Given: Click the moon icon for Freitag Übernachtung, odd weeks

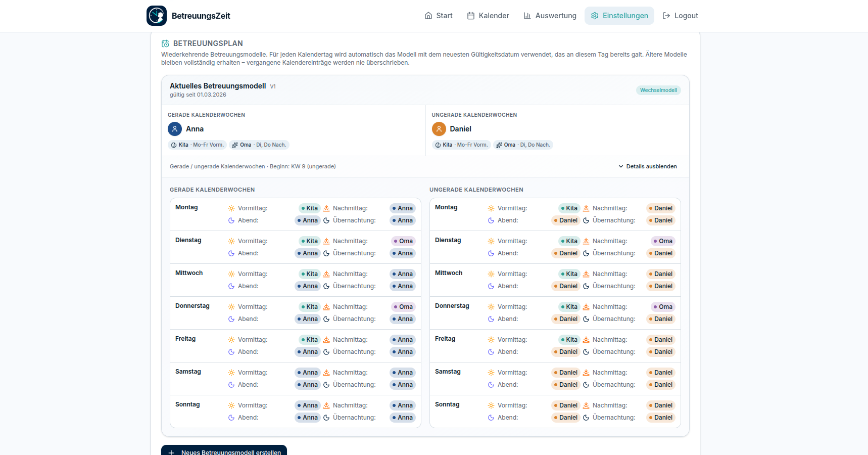Looking at the screenshot, I should [x=586, y=352].
